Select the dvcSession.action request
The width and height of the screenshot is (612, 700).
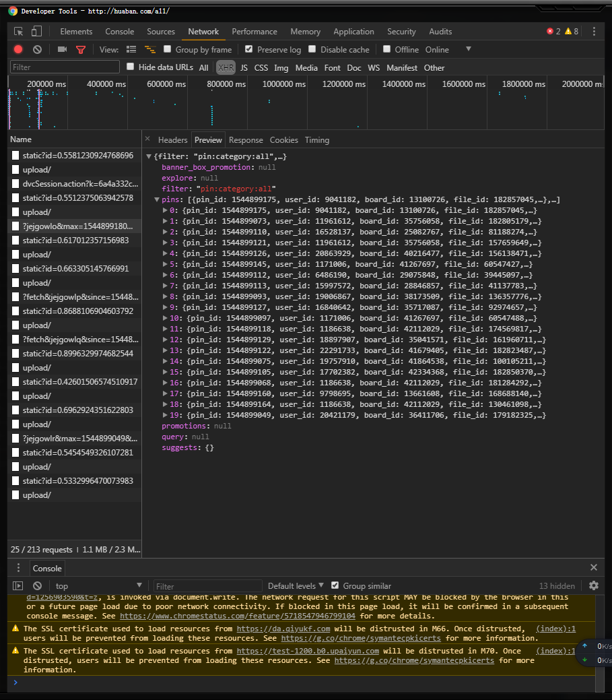pos(79,183)
